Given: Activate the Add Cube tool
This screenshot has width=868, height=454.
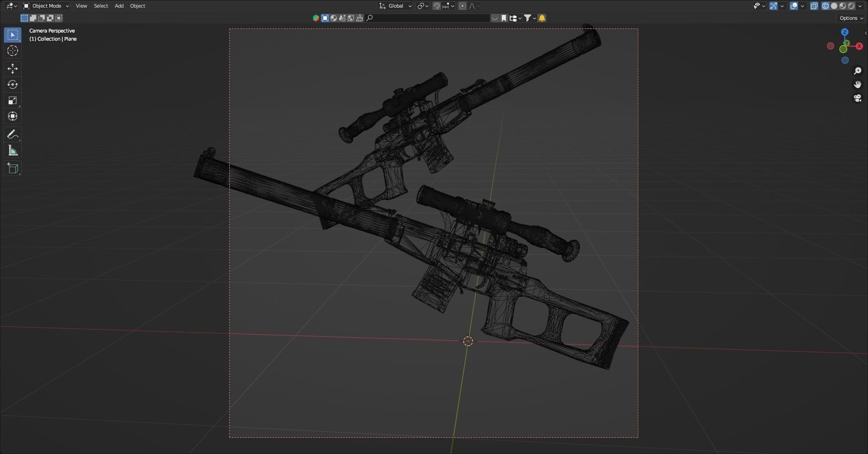Looking at the screenshot, I should coord(13,168).
